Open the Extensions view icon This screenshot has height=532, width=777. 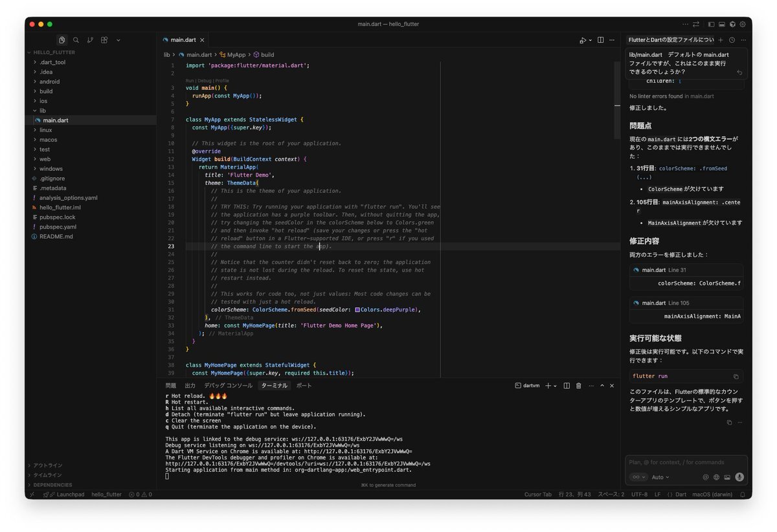pos(104,40)
